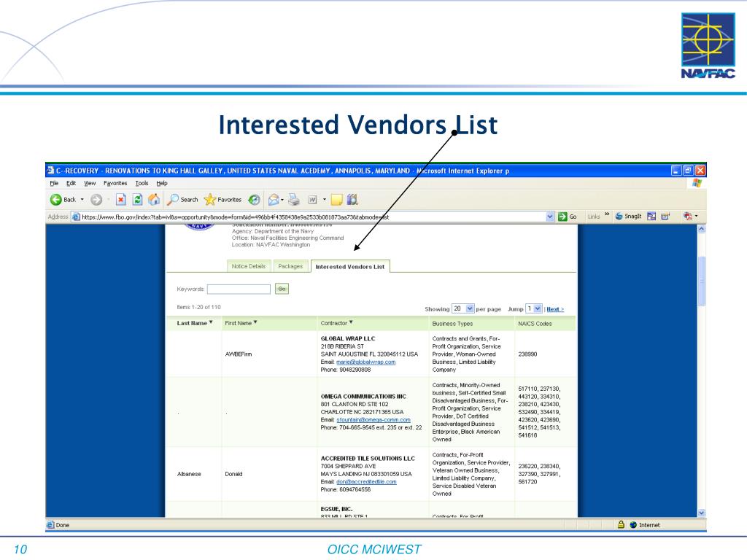Image resolution: width=747 pixels, height=560 pixels.
Task: Select the Interested Vendors List tab
Action: click(x=350, y=267)
